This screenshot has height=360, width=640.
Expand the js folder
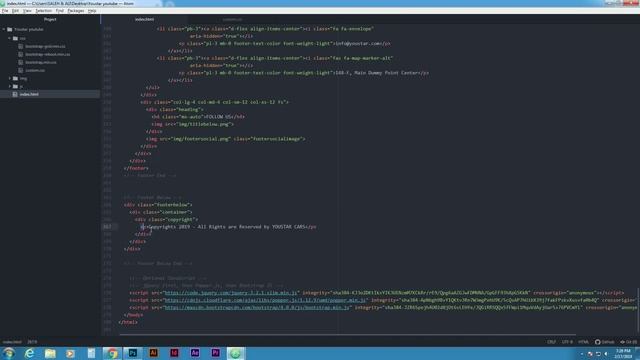tap(10, 87)
